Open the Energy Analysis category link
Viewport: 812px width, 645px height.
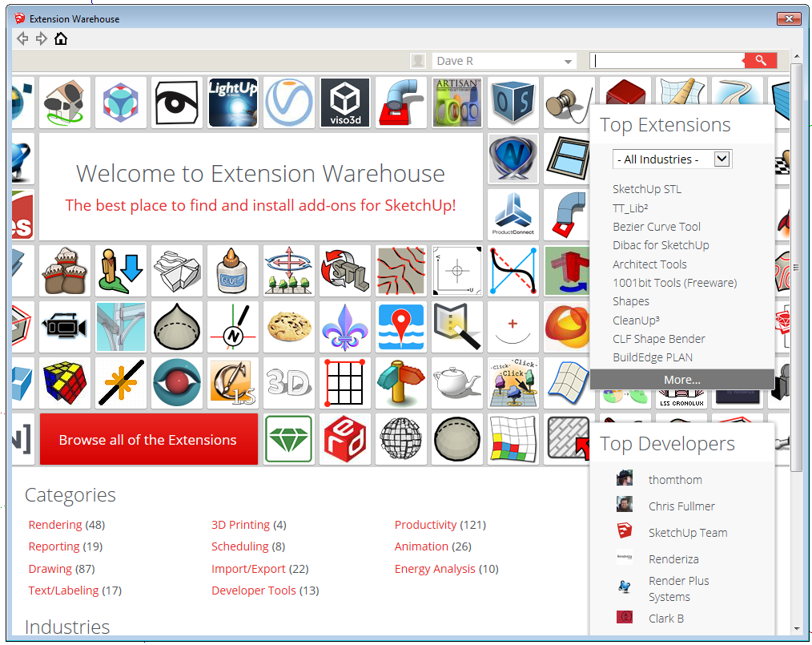click(435, 569)
